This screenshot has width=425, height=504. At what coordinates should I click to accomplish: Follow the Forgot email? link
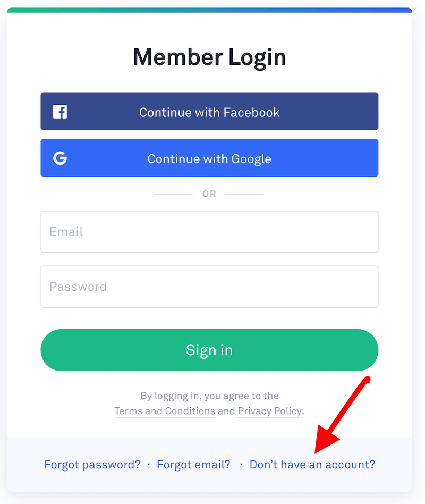pos(193,464)
